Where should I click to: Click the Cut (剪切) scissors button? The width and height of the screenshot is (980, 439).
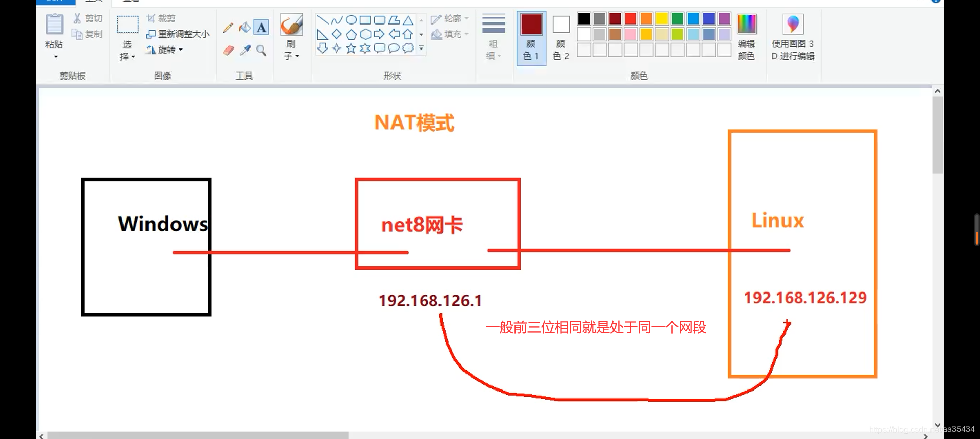pos(87,18)
